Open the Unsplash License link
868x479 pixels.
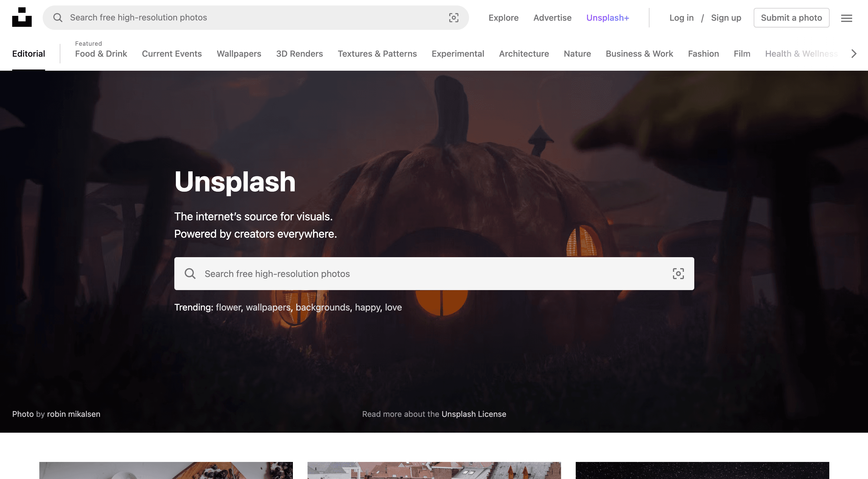pyautogui.click(x=474, y=414)
